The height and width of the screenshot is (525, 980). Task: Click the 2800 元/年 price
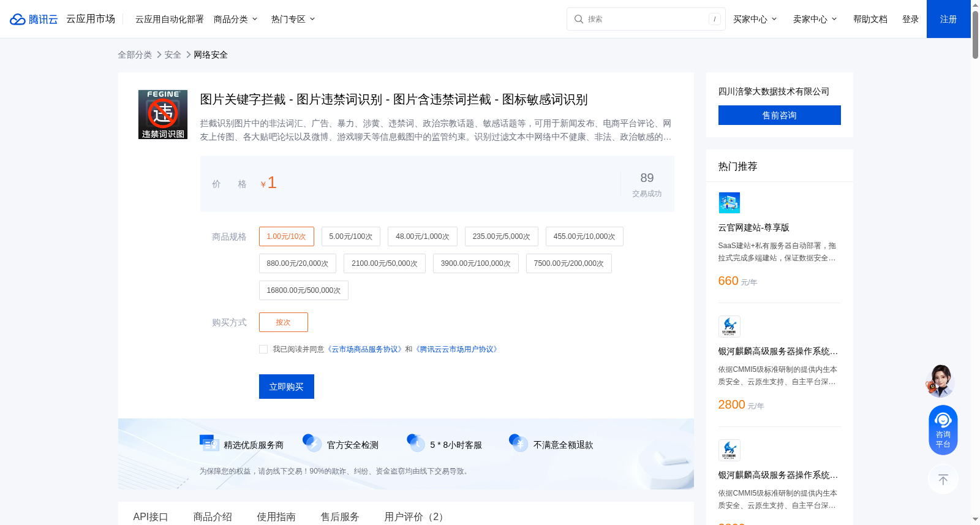coord(741,405)
